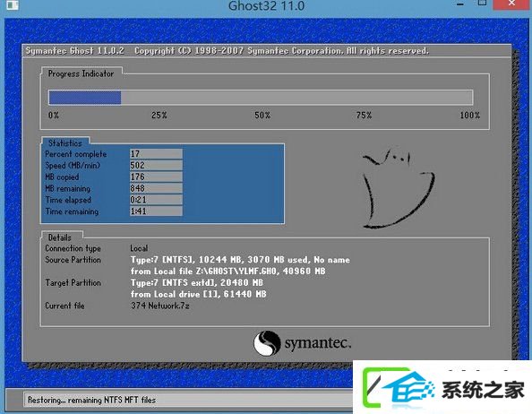Click the MB copied label

pyautogui.click(x=62, y=177)
